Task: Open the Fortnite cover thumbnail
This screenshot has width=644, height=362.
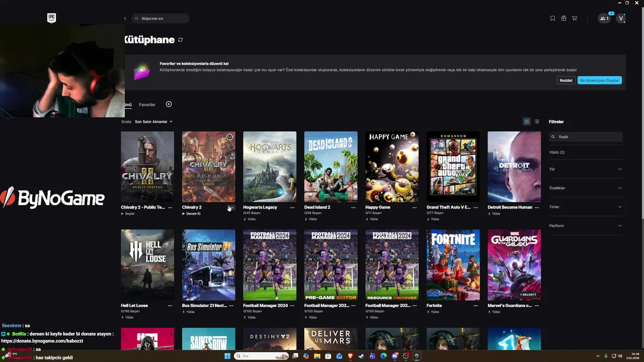Action: (x=453, y=265)
